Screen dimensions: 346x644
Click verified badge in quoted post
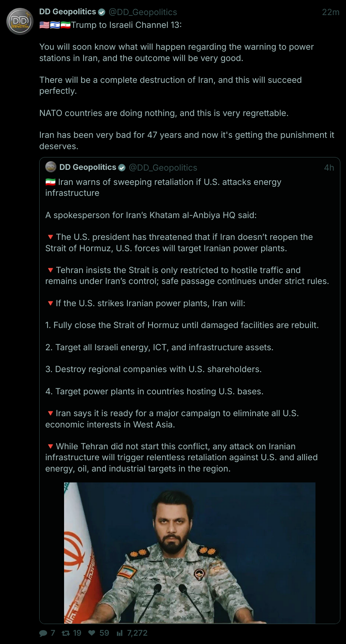pos(122,168)
